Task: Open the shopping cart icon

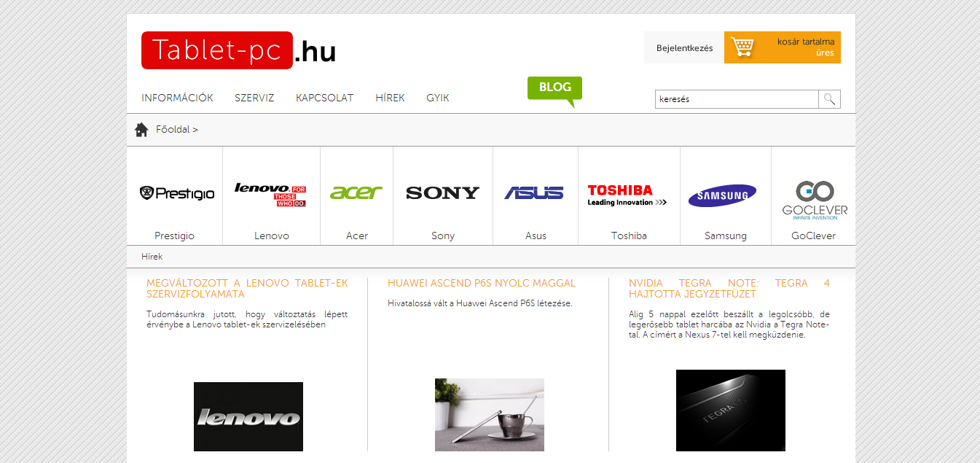Action: (x=742, y=47)
